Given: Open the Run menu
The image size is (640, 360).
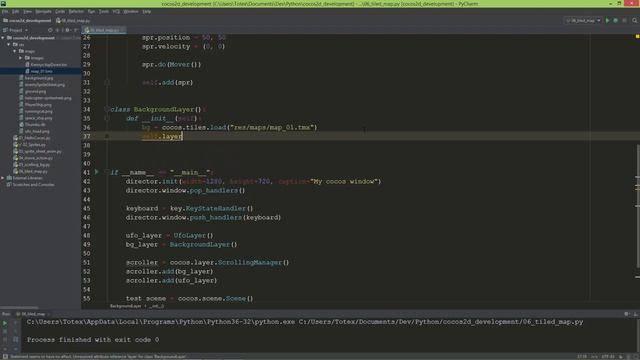Looking at the screenshot, I should point(91,11).
